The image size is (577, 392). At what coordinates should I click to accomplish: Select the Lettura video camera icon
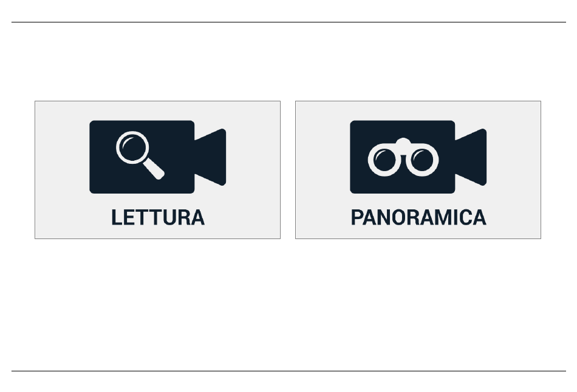coord(157,157)
